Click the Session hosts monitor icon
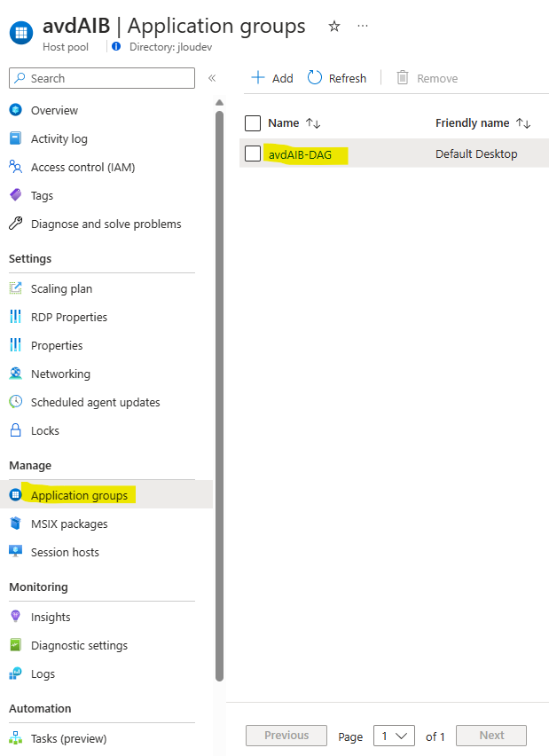 [15, 552]
